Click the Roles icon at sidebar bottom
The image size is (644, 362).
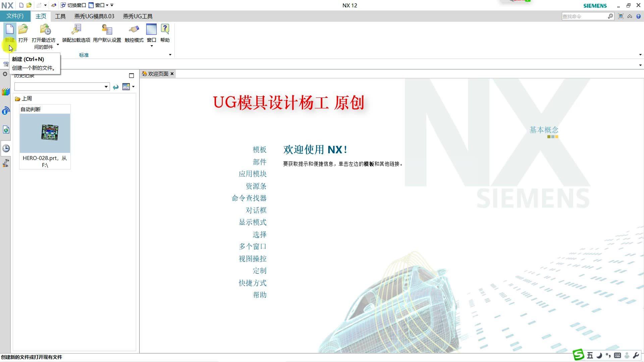click(x=6, y=163)
